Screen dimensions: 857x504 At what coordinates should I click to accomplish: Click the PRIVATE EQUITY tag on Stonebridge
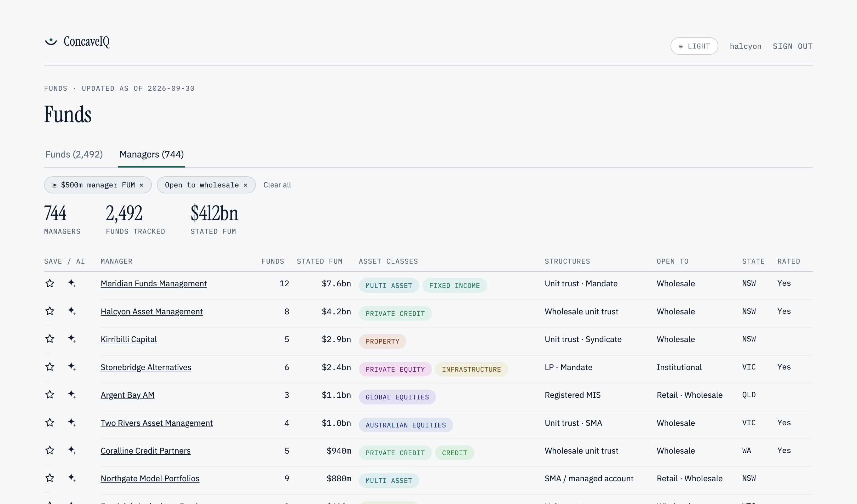click(395, 369)
